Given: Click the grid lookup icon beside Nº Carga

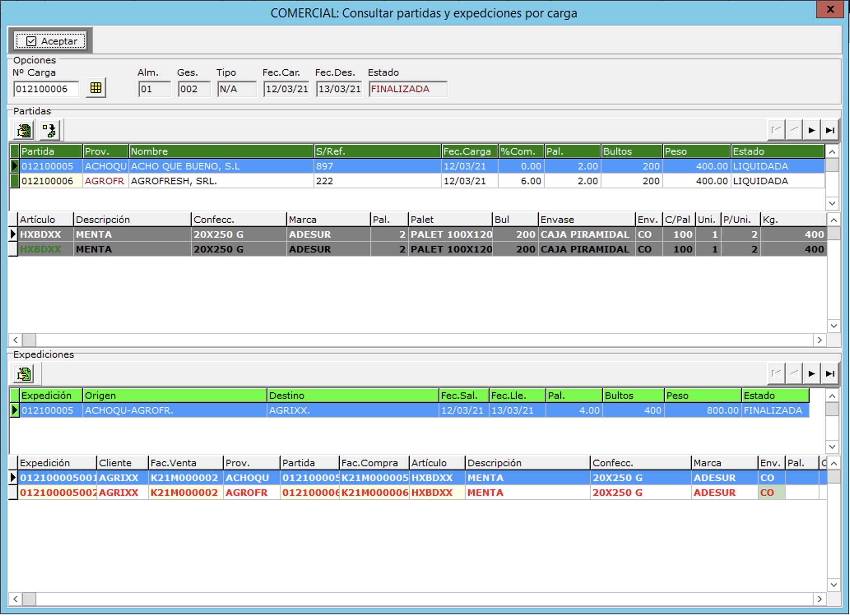Looking at the screenshot, I should pyautogui.click(x=95, y=88).
